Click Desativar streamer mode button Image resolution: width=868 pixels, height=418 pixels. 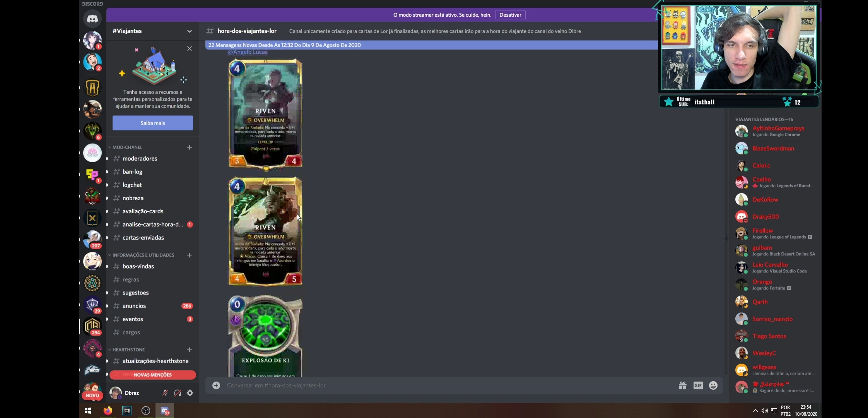(510, 15)
